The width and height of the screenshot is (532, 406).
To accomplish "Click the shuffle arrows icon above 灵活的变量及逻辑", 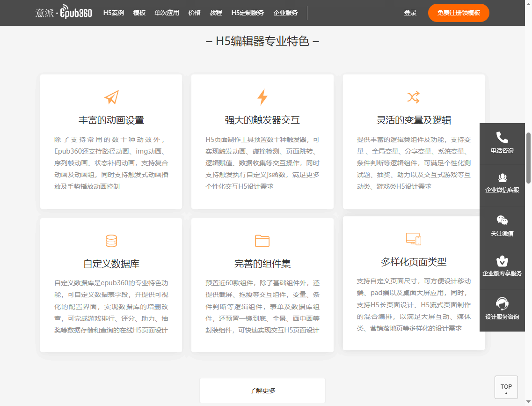I will pyautogui.click(x=414, y=97).
